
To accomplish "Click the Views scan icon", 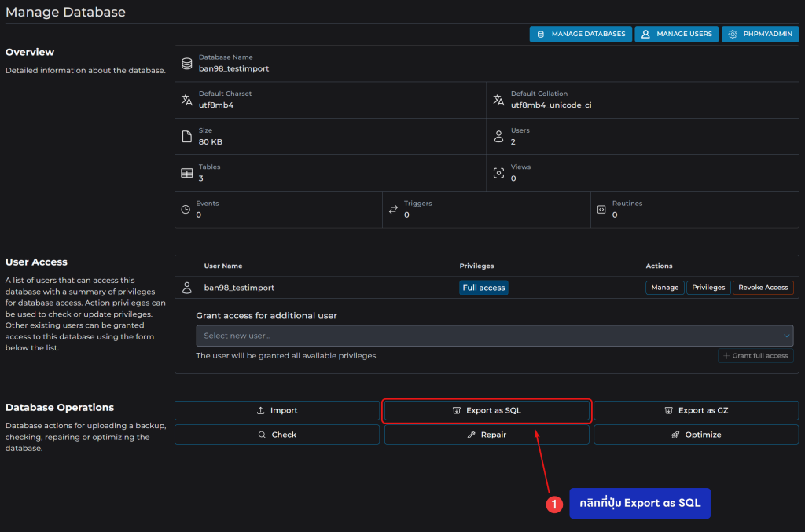I will click(498, 173).
